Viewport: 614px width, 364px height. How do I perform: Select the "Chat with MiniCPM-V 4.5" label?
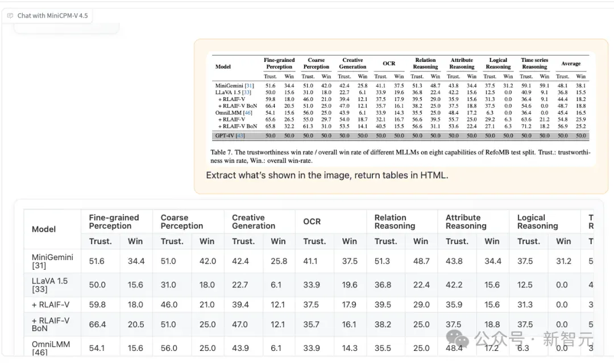52,16
